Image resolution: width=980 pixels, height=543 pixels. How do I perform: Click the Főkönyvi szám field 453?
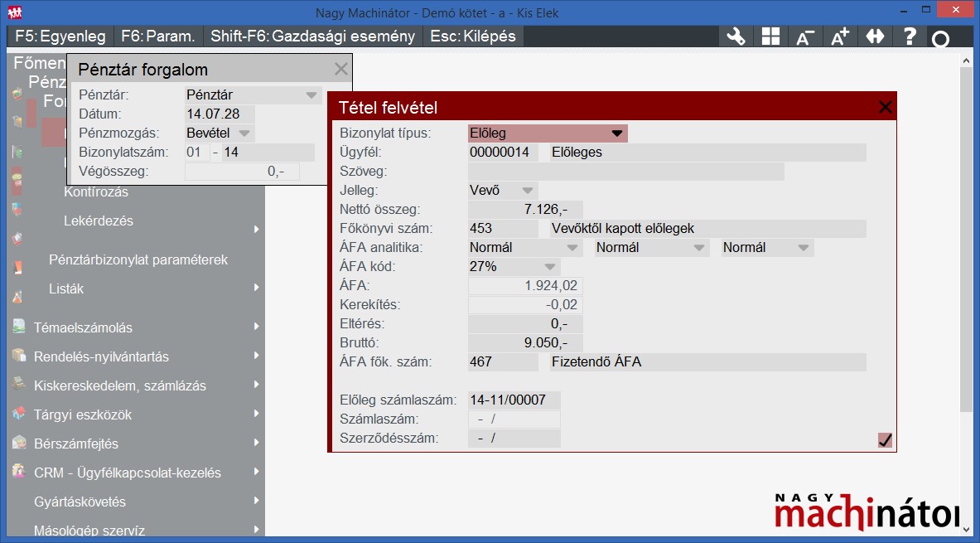click(x=503, y=228)
